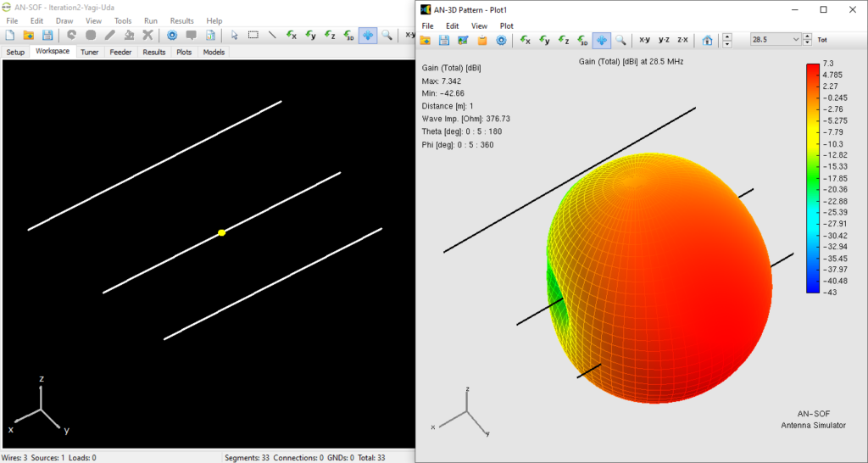Switch to the Plots tab
The image size is (868, 463).
(184, 52)
